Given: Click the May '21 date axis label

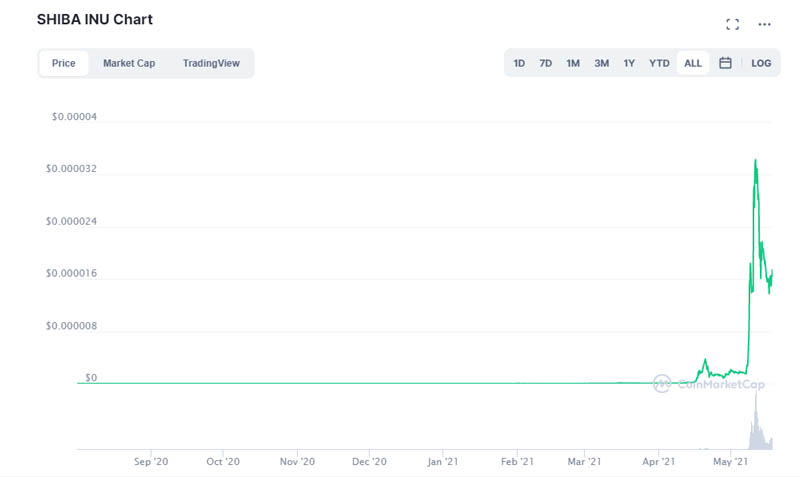Looking at the screenshot, I should pos(731,462).
